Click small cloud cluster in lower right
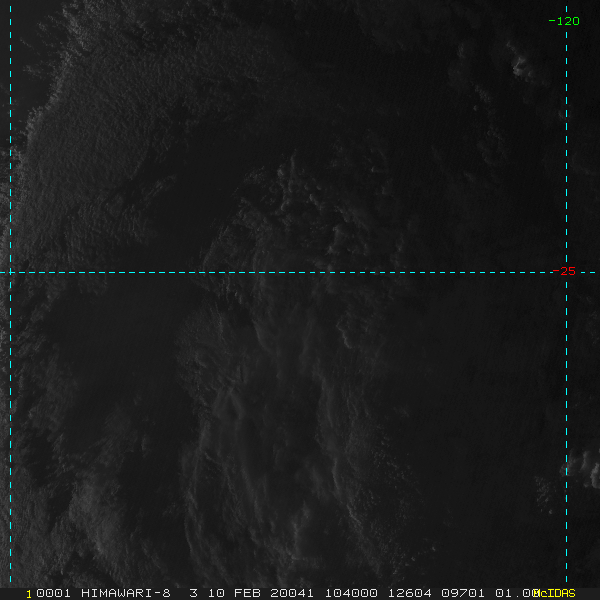Screen dimensions: 600x600 coord(548,490)
